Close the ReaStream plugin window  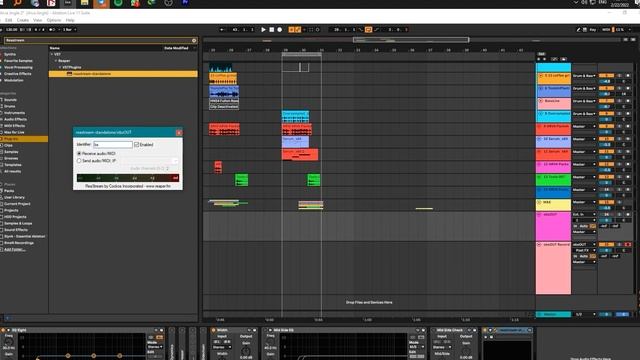click(179, 132)
